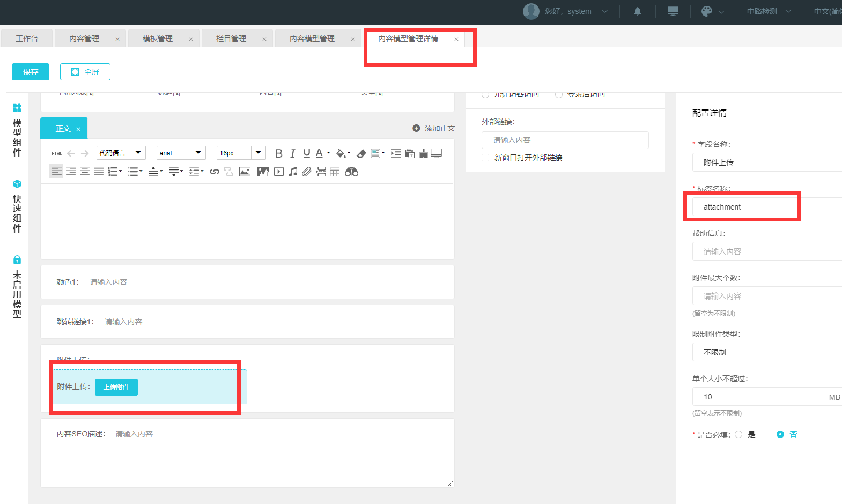This screenshot has height=504, width=842.
Task: Switch to the 栏目管理 tab
Action: point(231,39)
